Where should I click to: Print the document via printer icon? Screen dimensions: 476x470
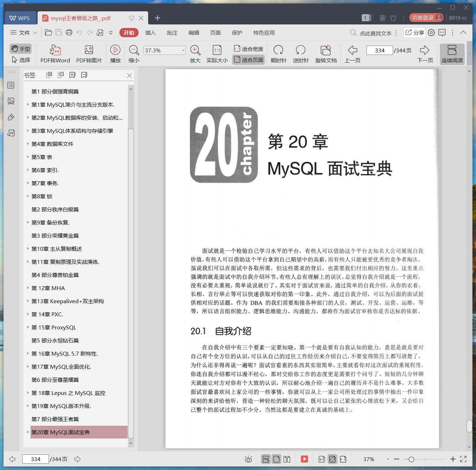[x=69, y=33]
